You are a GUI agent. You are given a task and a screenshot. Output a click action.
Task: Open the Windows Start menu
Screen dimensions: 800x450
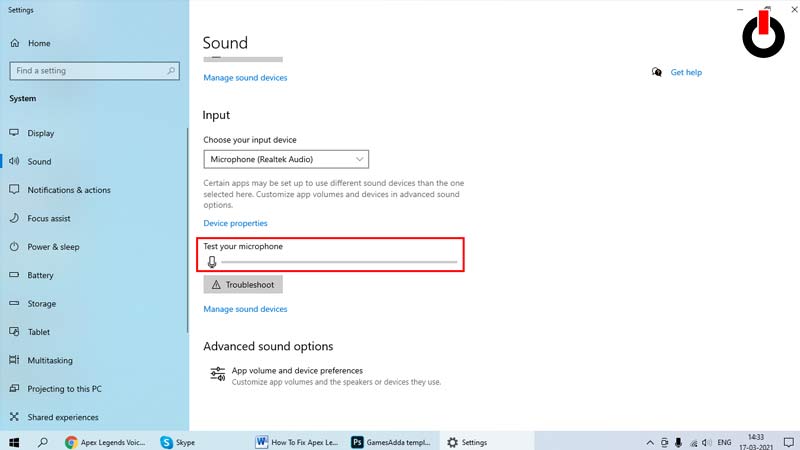pos(14,442)
